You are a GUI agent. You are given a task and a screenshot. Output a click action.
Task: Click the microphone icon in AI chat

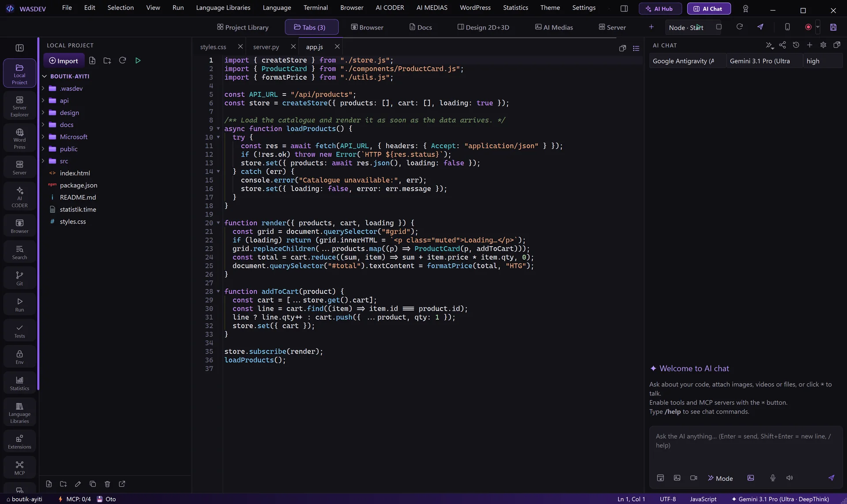(773, 478)
